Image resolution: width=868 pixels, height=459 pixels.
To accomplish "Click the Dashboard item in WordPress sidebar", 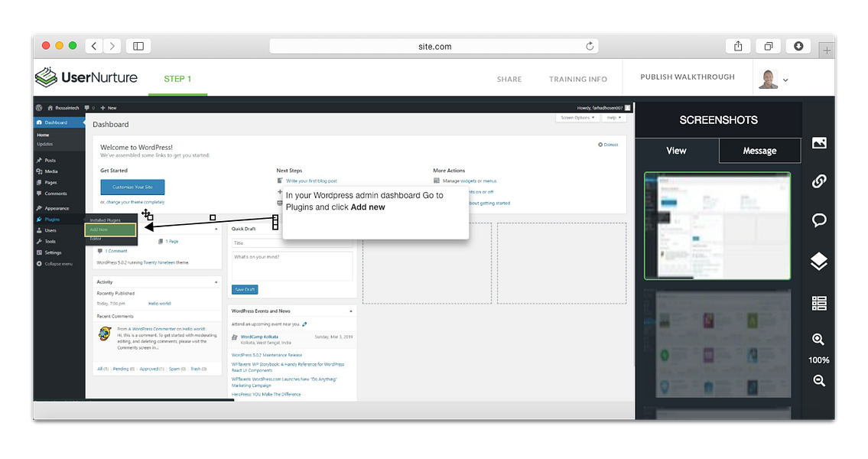I will tap(59, 122).
